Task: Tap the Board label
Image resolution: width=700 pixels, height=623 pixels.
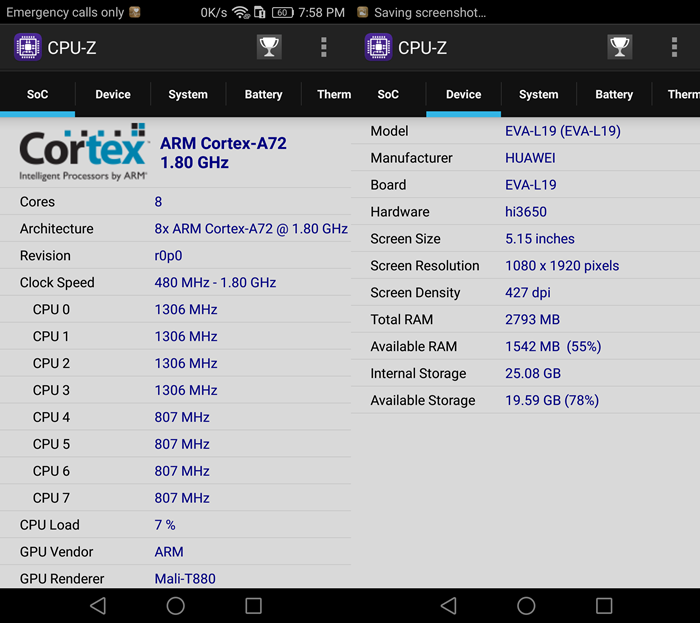Action: (x=388, y=185)
